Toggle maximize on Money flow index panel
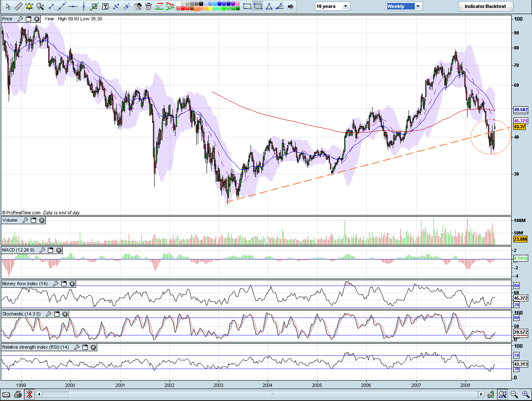Viewport: 532px width, 401px height. [64, 284]
